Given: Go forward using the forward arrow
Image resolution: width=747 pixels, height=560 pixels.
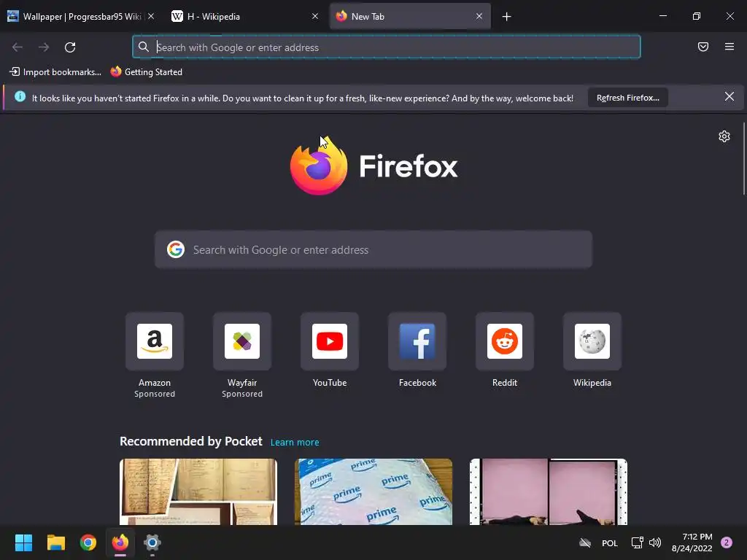Looking at the screenshot, I should pos(44,47).
